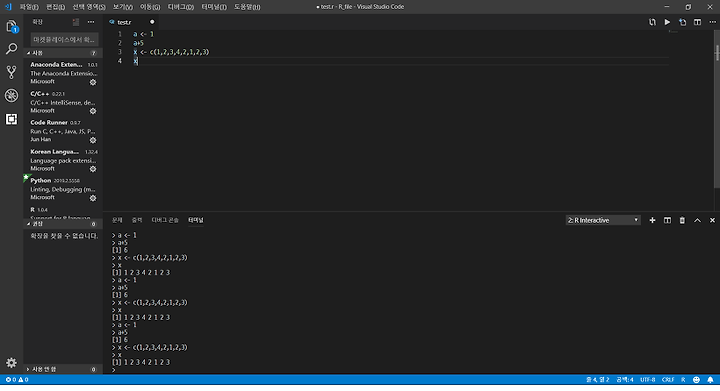The height and width of the screenshot is (391, 720).
Task: Open settings gear for C/C++ extension
Action: point(93,111)
